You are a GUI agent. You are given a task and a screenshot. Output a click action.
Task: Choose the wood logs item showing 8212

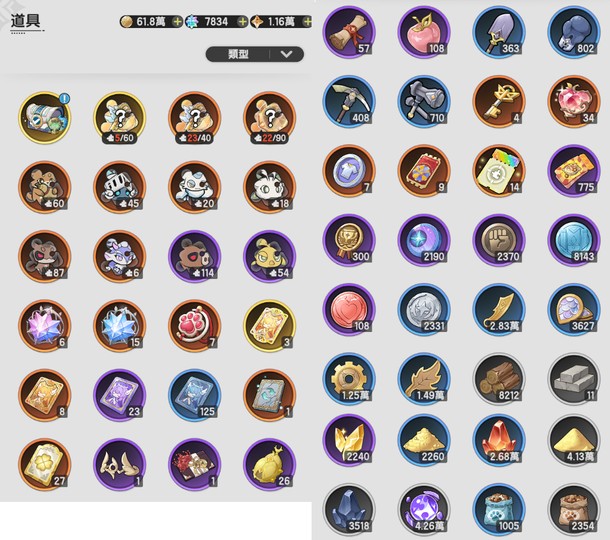[x=499, y=379]
